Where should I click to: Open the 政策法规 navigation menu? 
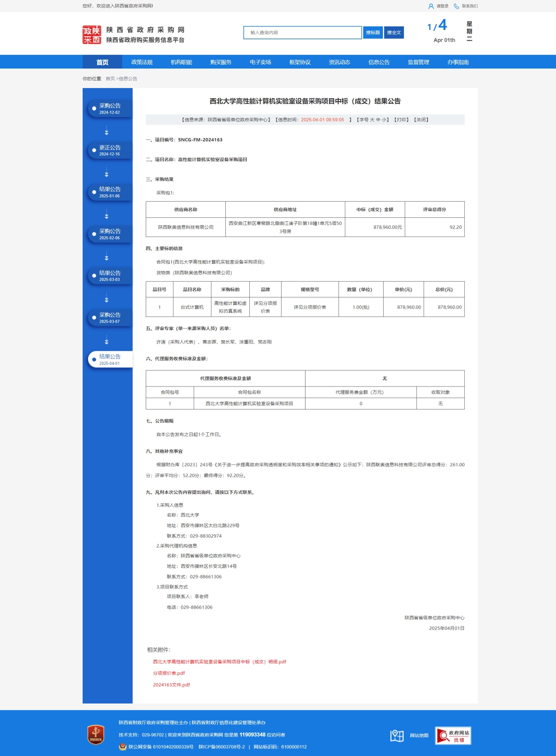tap(142, 62)
